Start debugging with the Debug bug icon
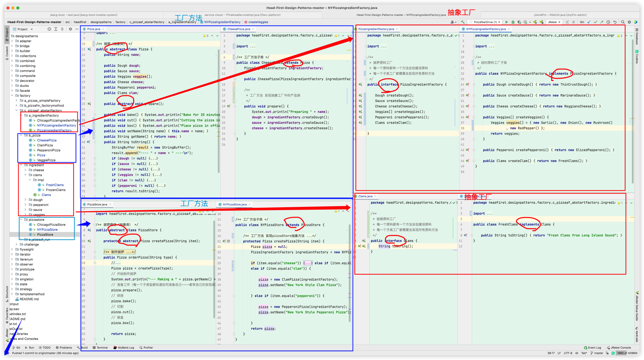The width and height of the screenshot is (644, 360). click(513, 22)
